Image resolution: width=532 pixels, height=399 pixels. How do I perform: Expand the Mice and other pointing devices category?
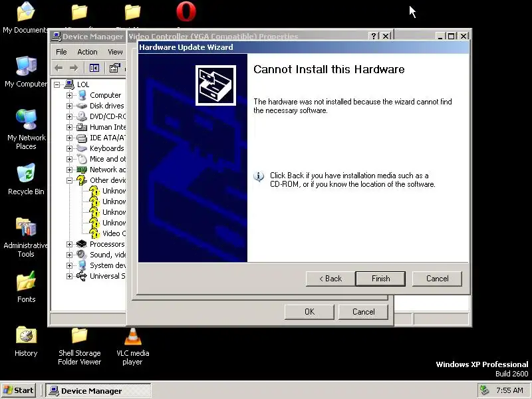pyautogui.click(x=70, y=159)
